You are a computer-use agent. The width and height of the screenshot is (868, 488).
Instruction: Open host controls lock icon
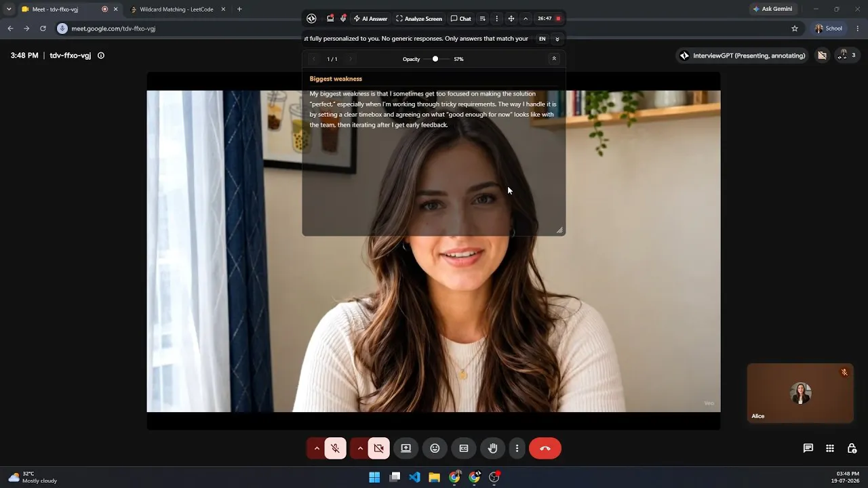(x=852, y=448)
